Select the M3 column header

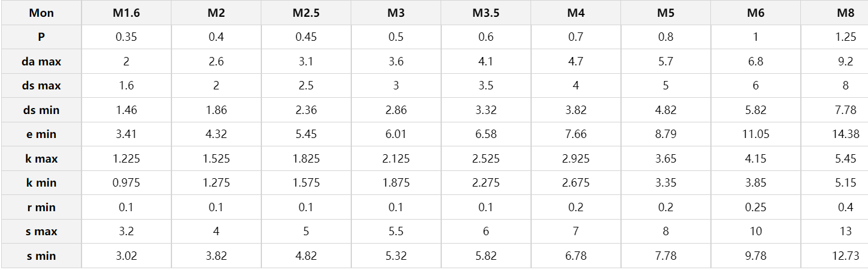pos(396,13)
